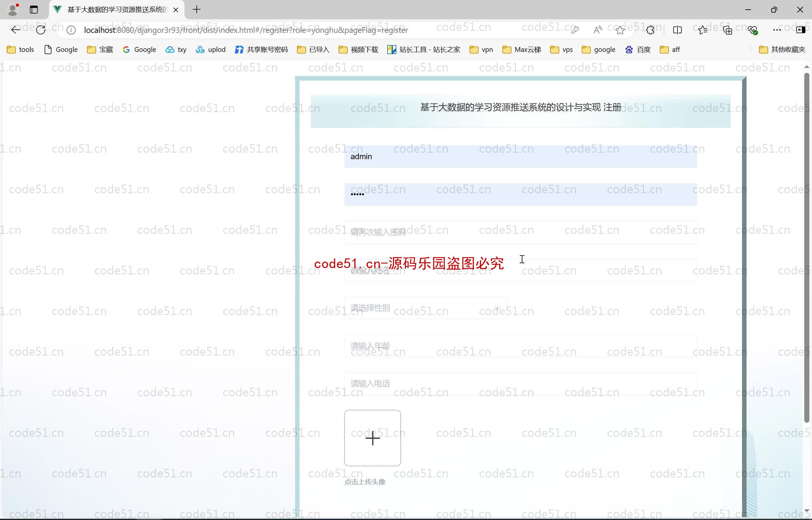Open the aff bookmark folder
The image size is (812, 520).
pos(670,50)
